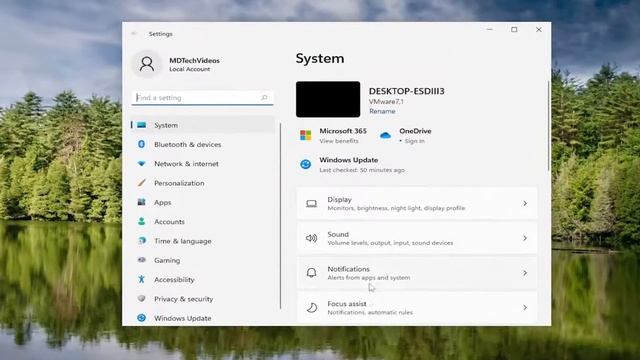This screenshot has width=640, height=360.
Task: Click the Rename link
Action: click(x=382, y=111)
